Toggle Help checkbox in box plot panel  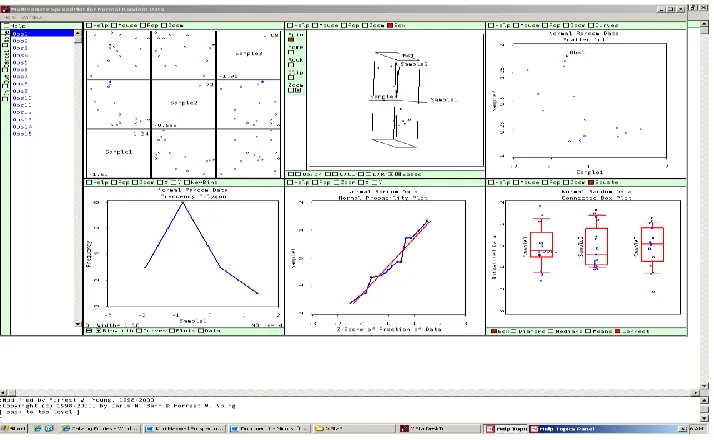[491, 183]
